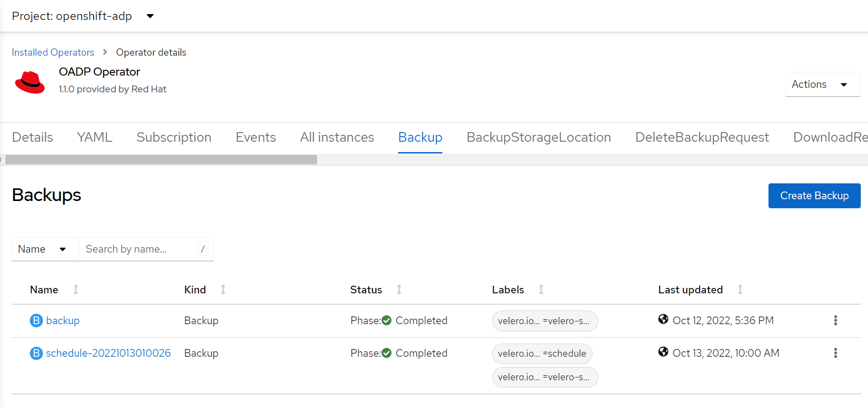
Task: Open the DeleteBackupRequest tab
Action: 702,137
